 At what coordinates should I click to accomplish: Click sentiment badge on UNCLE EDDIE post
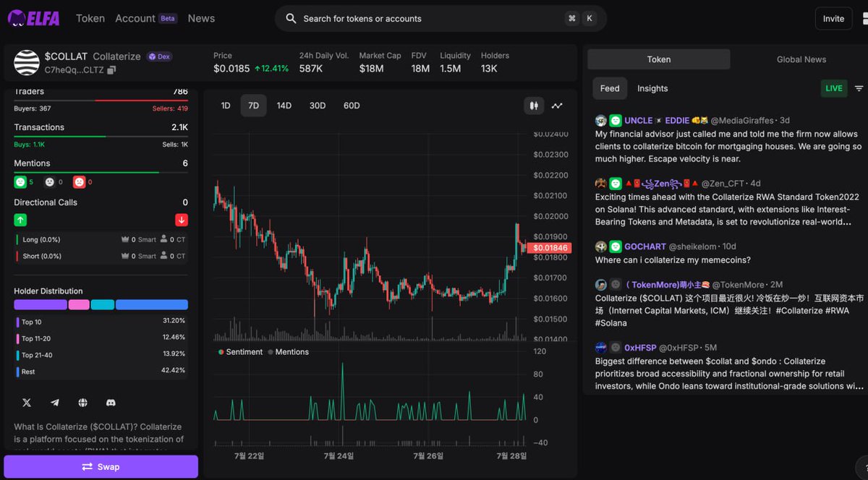[x=616, y=121]
